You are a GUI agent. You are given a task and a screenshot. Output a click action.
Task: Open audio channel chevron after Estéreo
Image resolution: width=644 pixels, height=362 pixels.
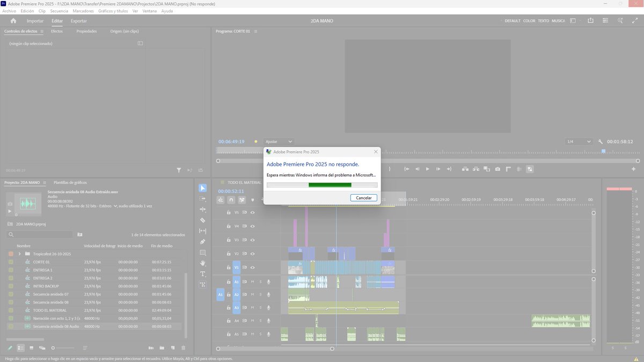(x=115, y=206)
